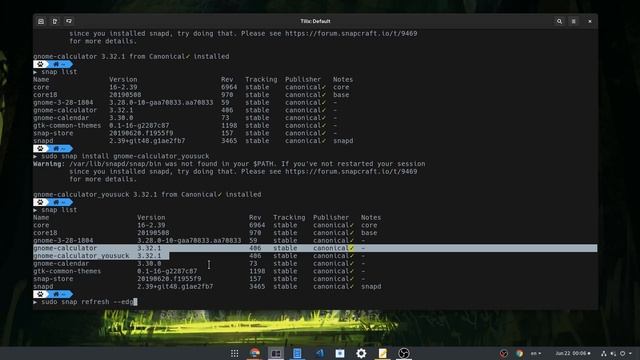Open the notes app in taskbar
This screenshot has height=360, width=640.
(x=382, y=353)
